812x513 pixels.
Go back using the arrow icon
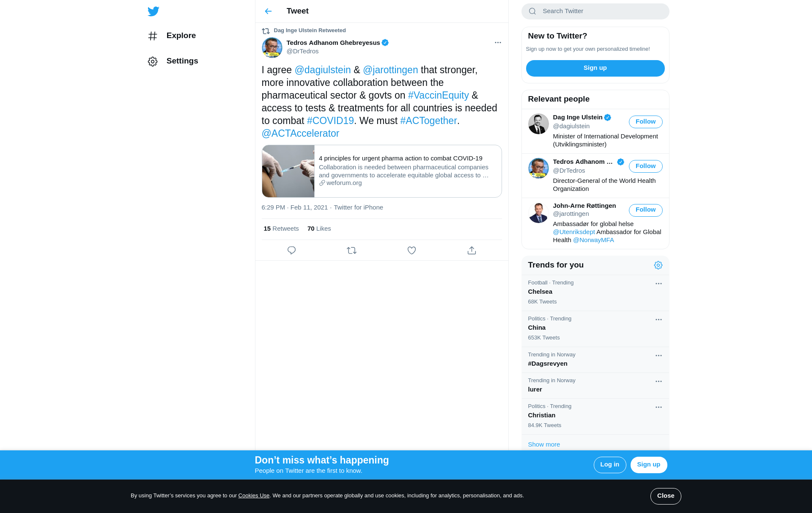tap(268, 11)
